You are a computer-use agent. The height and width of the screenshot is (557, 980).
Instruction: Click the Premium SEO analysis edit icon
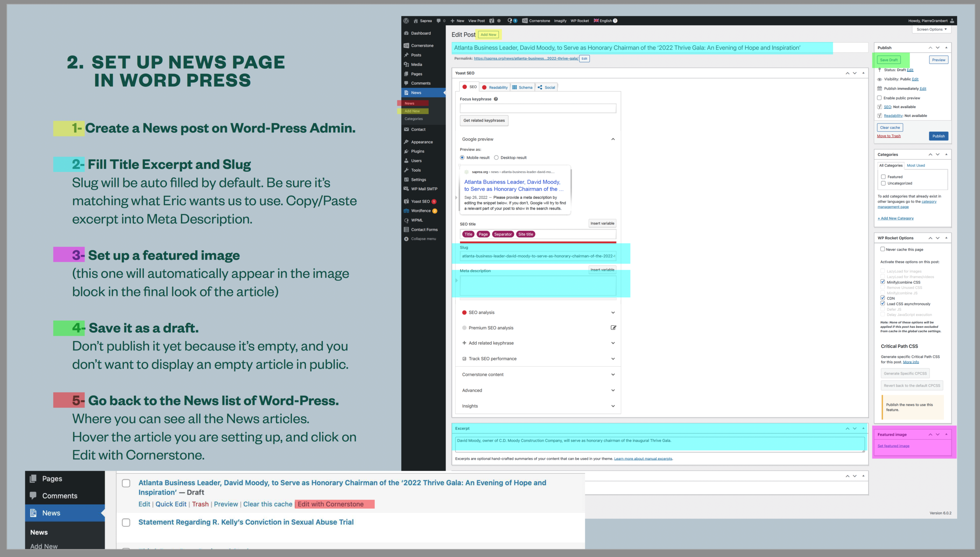click(x=613, y=328)
